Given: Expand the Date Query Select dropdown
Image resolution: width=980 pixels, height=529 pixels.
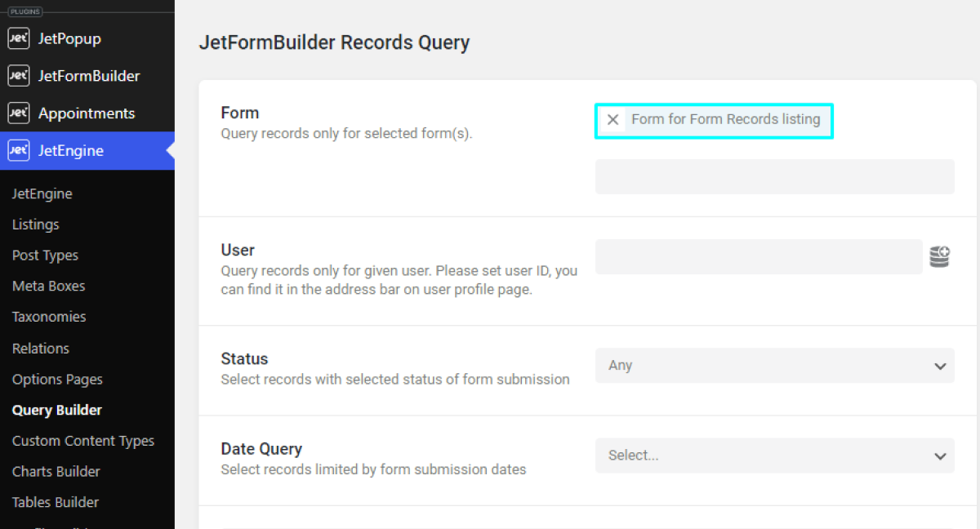Looking at the screenshot, I should (774, 455).
